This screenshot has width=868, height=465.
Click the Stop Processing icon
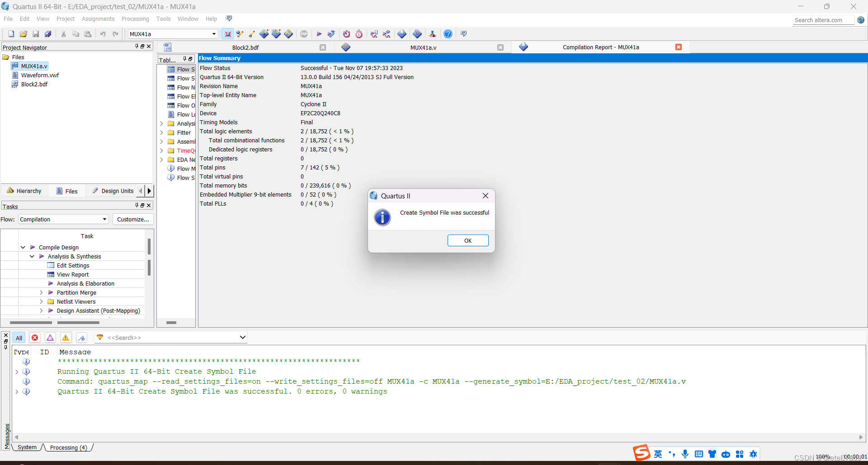(x=304, y=34)
